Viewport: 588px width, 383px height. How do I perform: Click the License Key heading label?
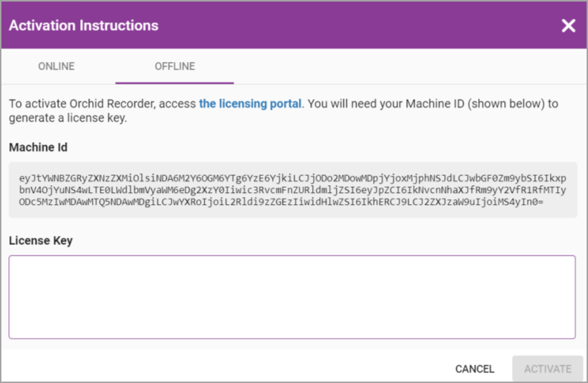[41, 241]
